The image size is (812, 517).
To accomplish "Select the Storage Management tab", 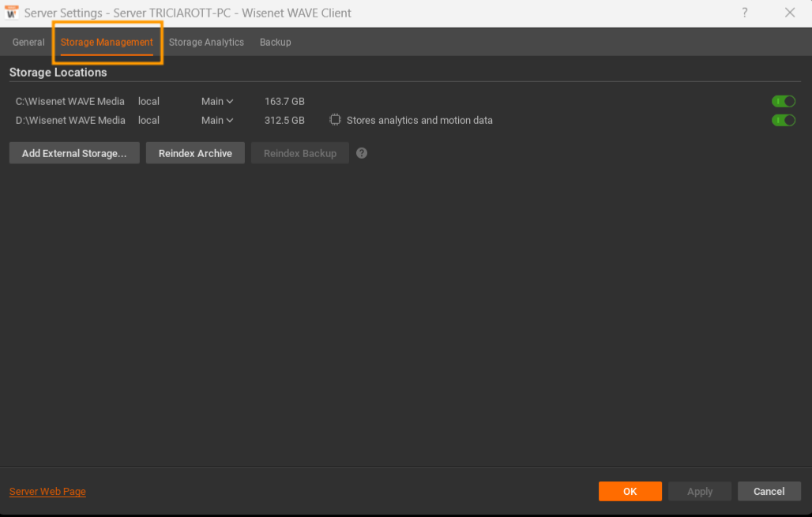I will 107,42.
